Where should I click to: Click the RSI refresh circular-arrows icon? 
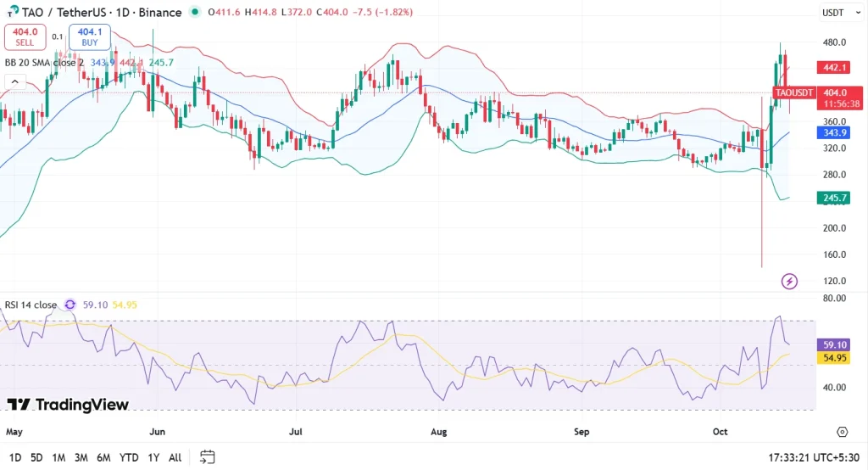tap(70, 305)
